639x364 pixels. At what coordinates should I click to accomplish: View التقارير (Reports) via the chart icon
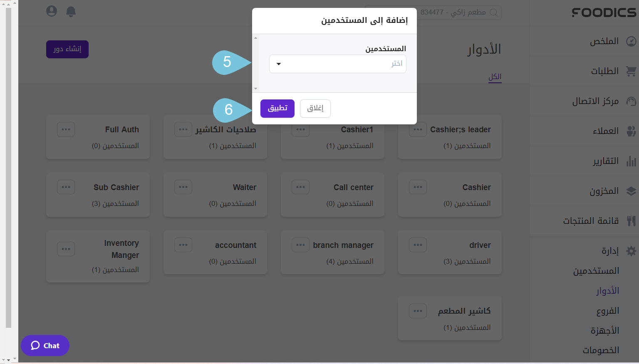click(x=632, y=161)
